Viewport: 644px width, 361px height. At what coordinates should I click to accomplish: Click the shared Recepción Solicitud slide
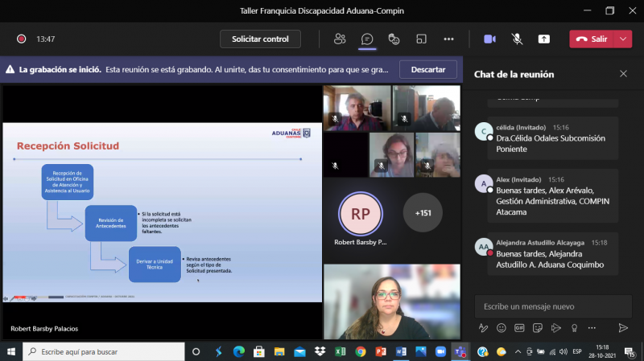(163, 212)
